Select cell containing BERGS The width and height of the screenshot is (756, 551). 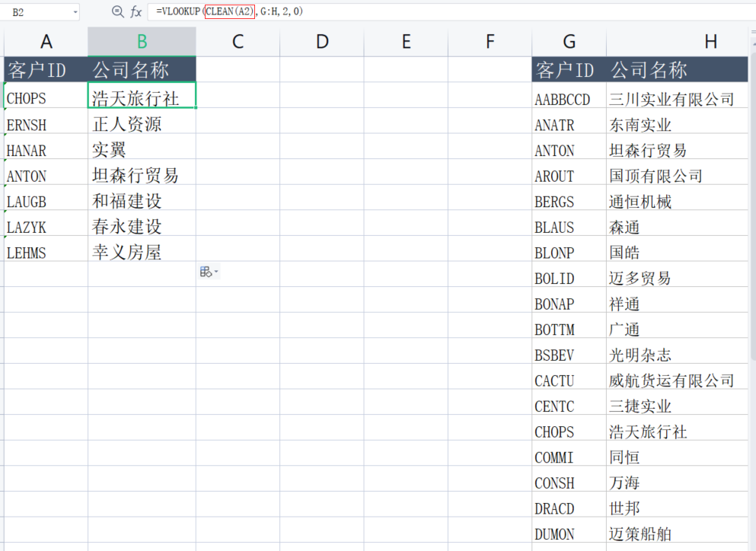pyautogui.click(x=569, y=197)
